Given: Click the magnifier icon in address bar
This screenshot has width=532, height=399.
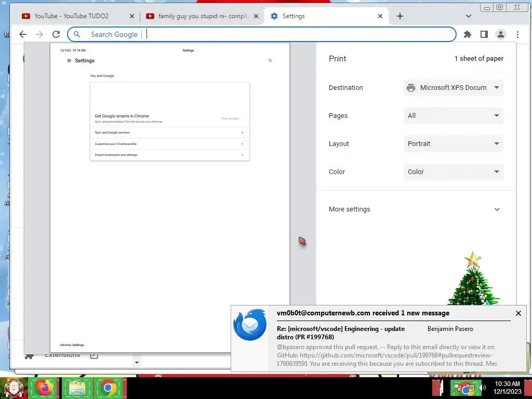Looking at the screenshot, I should (77, 34).
